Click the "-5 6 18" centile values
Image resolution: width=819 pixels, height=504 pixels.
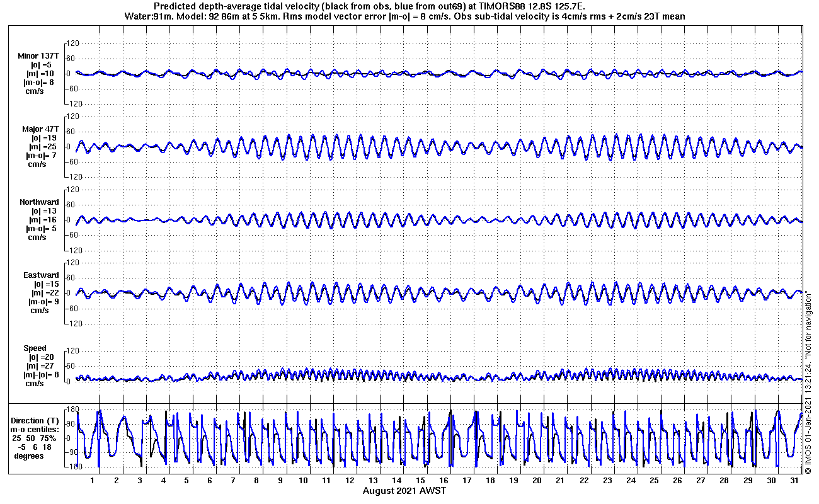click(36, 447)
